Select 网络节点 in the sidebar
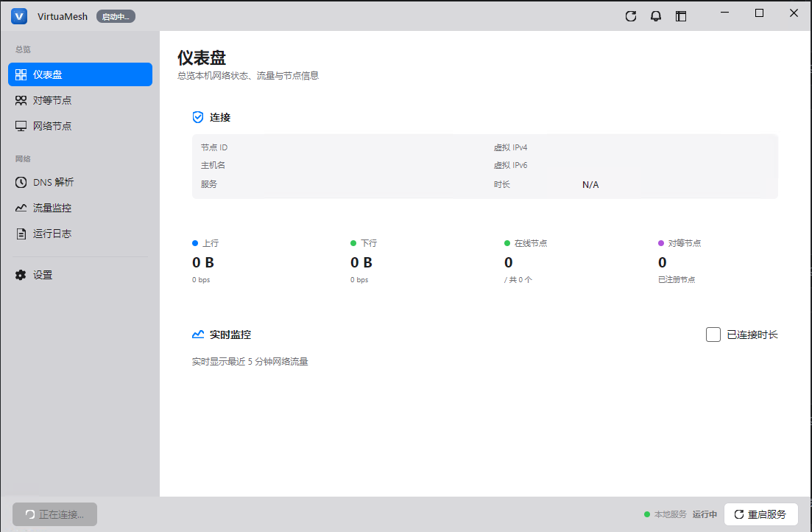 (x=80, y=126)
